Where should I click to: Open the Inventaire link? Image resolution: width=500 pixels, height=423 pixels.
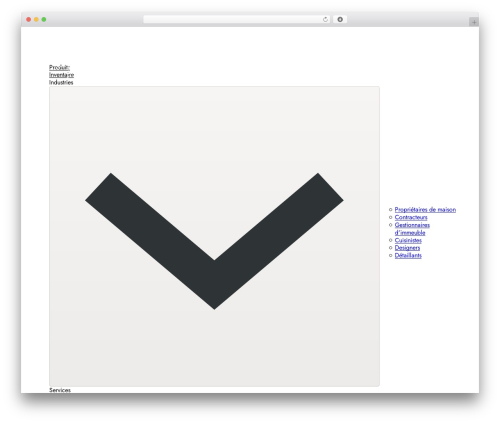tap(61, 75)
